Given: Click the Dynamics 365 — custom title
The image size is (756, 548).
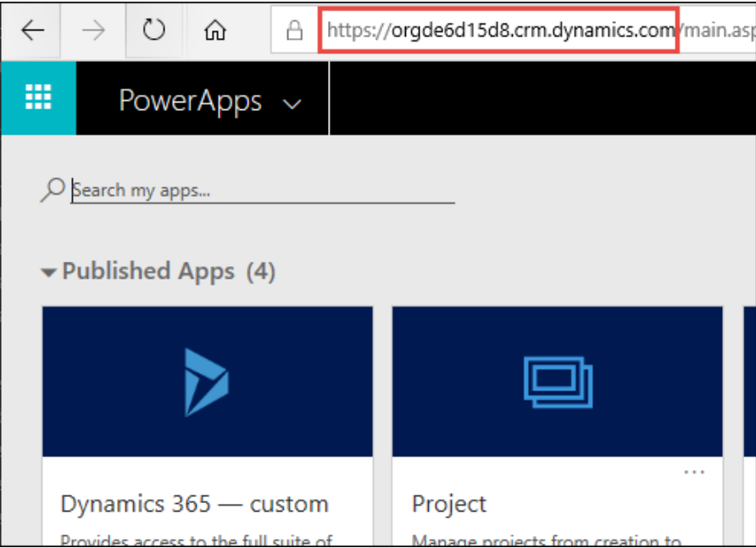Looking at the screenshot, I should 195,504.
